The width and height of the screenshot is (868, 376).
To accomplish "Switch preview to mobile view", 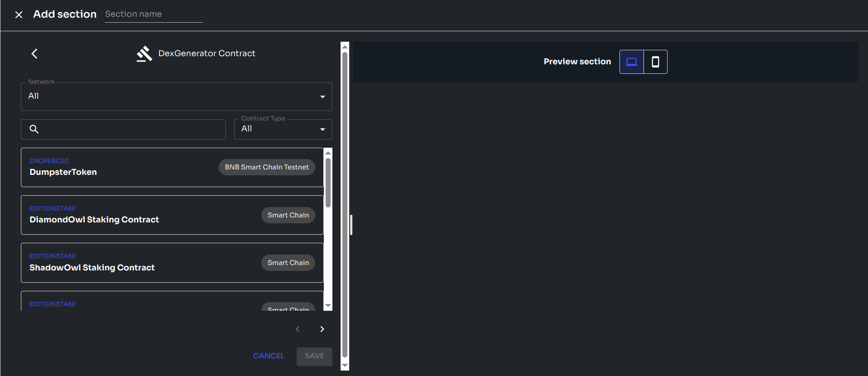I will pos(655,62).
